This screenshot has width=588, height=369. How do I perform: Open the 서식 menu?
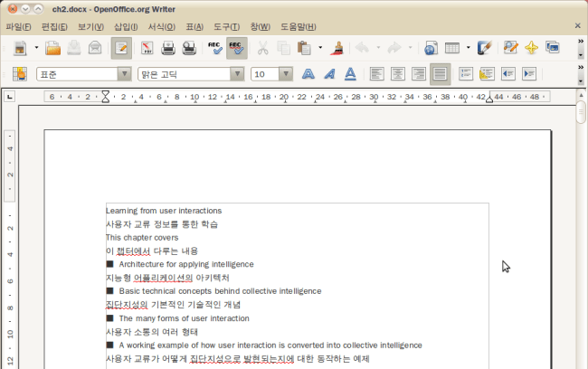[162, 27]
